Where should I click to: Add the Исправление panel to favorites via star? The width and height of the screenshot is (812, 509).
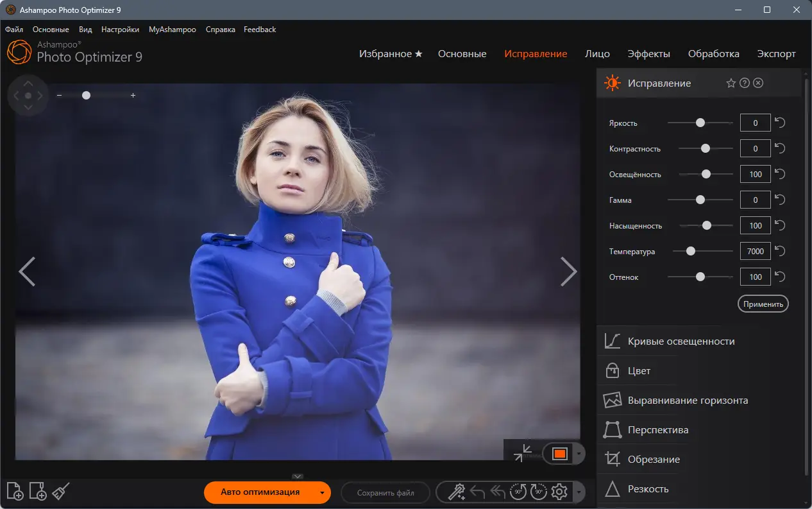731,83
